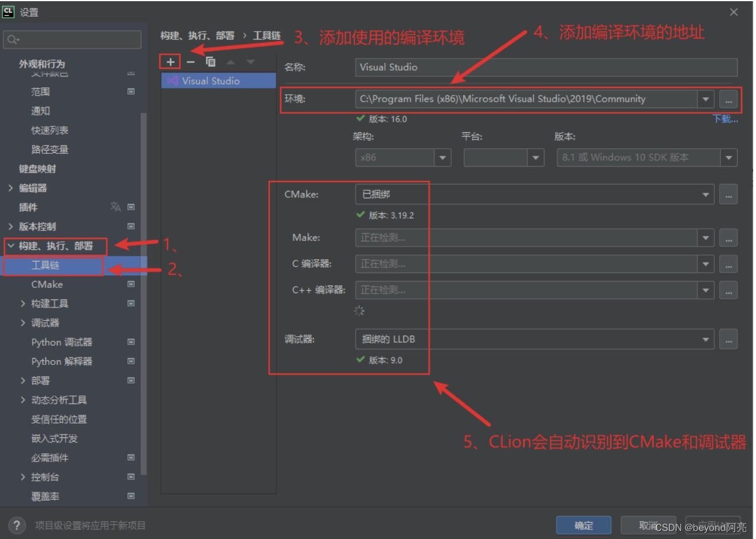Select 路径变量 in settings tree
The height and width of the screenshot is (539, 756).
click(x=49, y=149)
